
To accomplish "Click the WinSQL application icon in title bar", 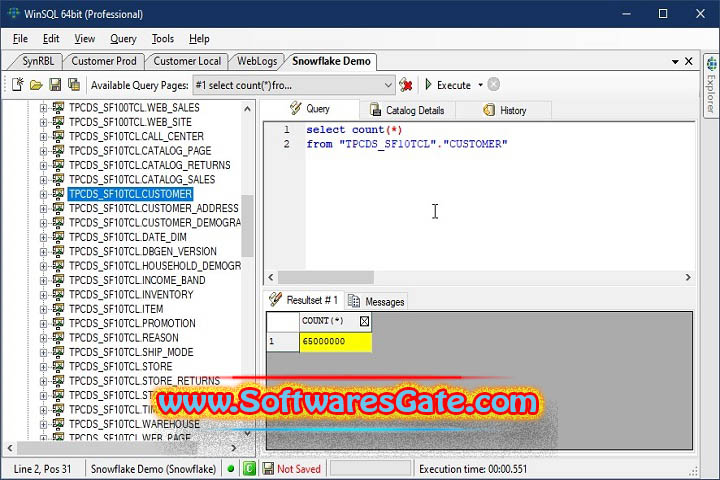I will [13, 13].
